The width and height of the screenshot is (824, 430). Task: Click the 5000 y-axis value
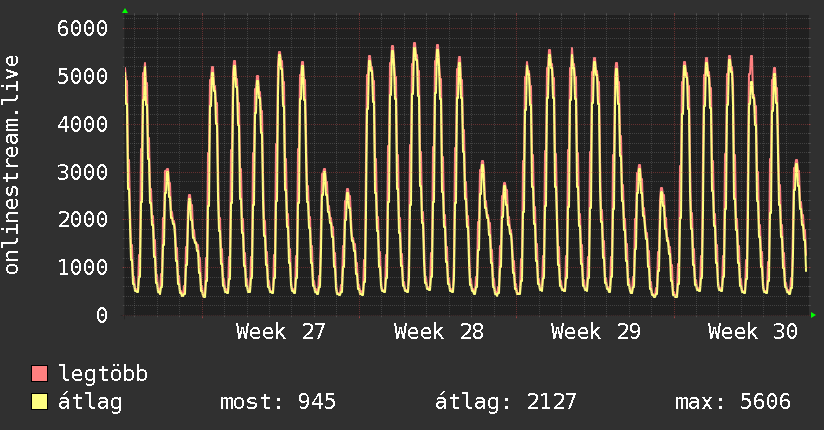(83, 76)
